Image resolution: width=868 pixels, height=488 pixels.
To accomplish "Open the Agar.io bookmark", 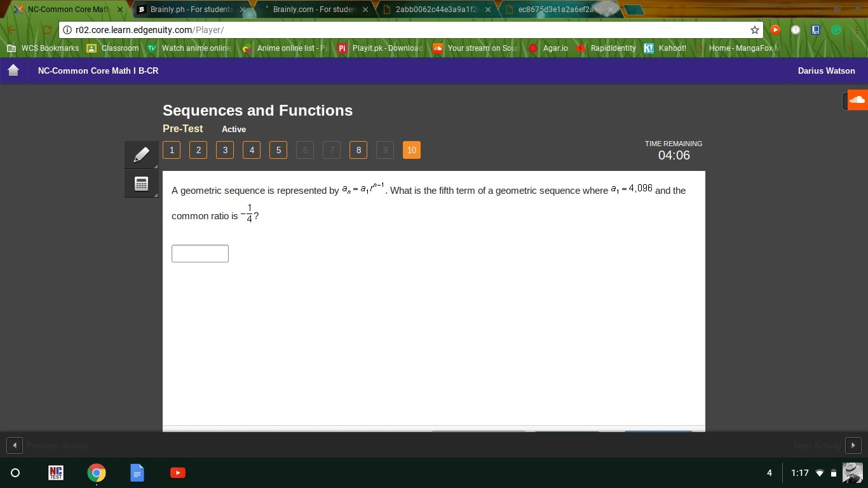I will 548,48.
